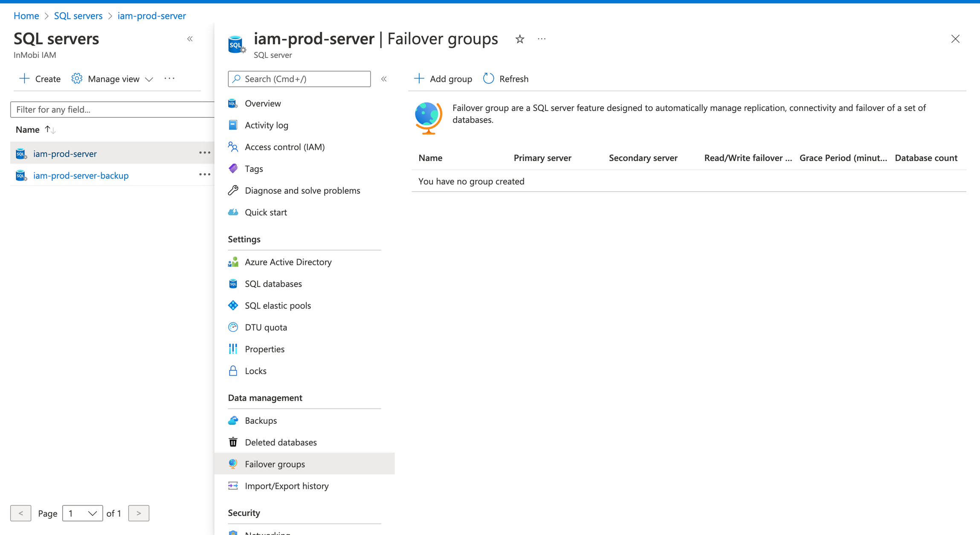Click the Manage view gear icon
Screen dimensions: 980x535
pos(77,79)
